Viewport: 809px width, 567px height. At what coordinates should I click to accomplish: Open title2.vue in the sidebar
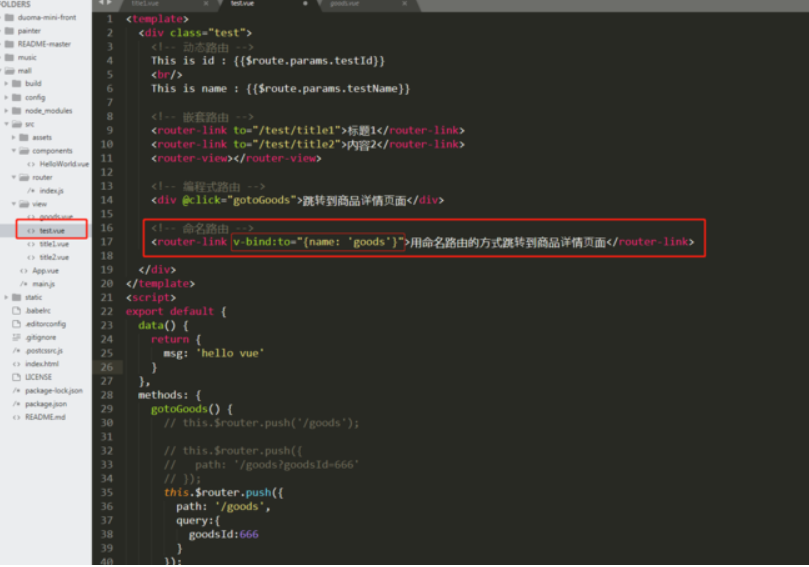click(54, 257)
